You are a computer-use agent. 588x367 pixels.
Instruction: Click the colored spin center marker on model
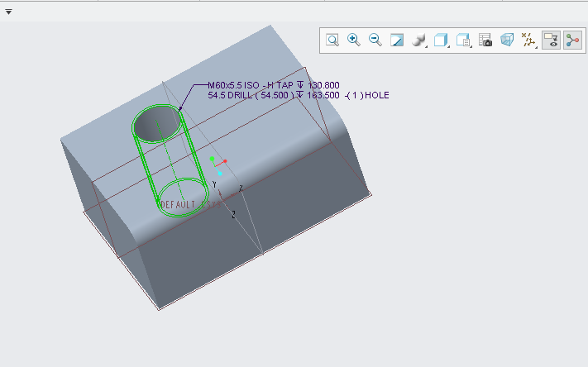[218, 164]
